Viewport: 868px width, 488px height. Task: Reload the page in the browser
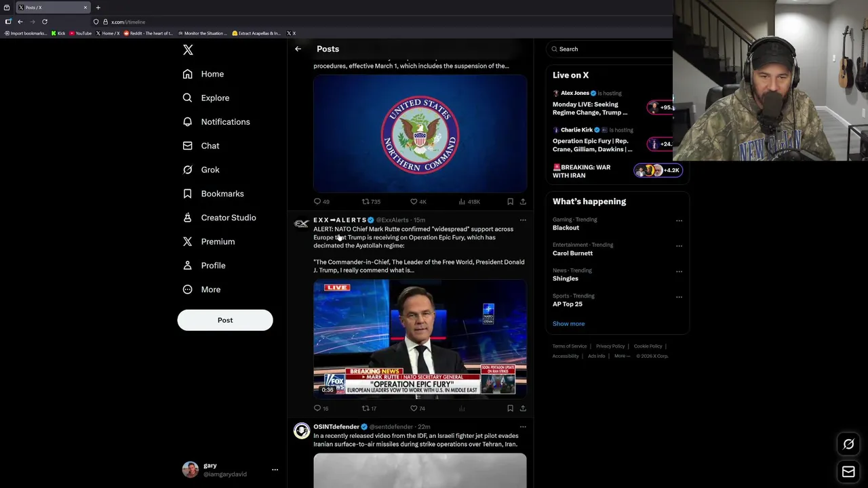[x=45, y=22]
